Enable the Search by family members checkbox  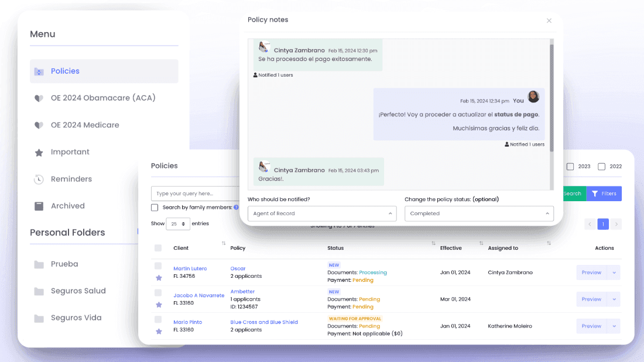155,208
